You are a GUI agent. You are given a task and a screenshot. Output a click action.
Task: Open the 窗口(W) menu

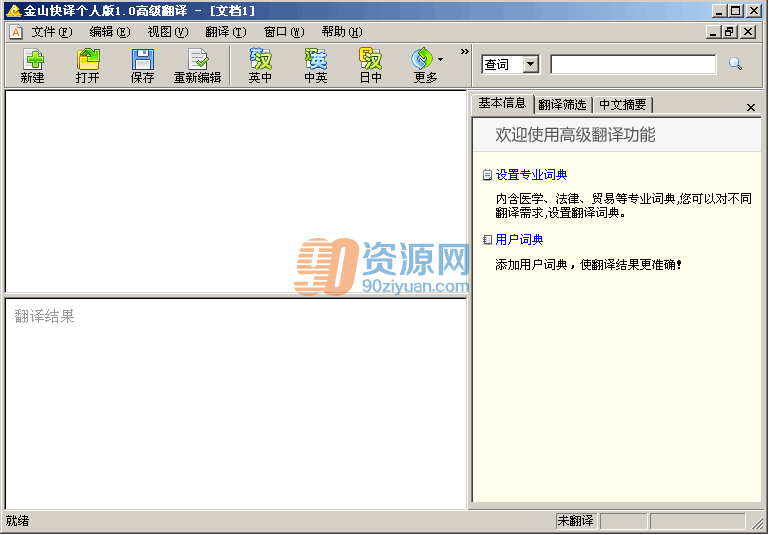coord(284,32)
